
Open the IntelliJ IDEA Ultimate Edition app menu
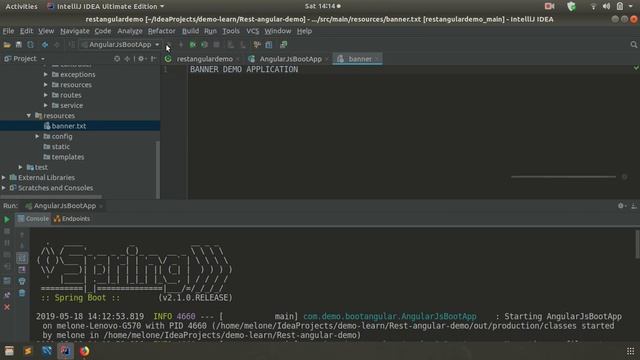tap(106, 7)
